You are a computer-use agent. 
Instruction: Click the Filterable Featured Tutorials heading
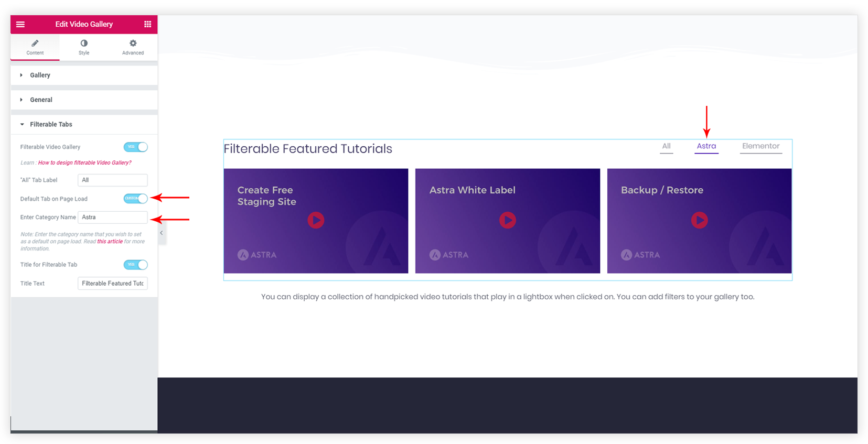click(x=308, y=149)
